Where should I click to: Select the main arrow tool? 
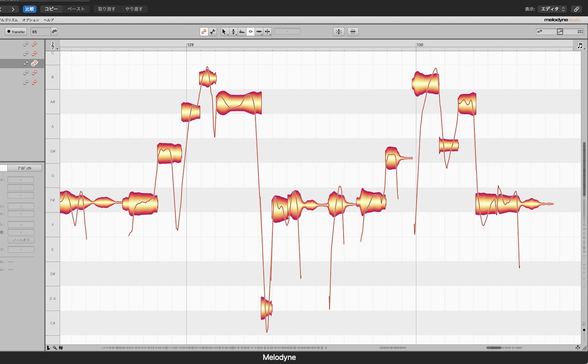(x=224, y=32)
